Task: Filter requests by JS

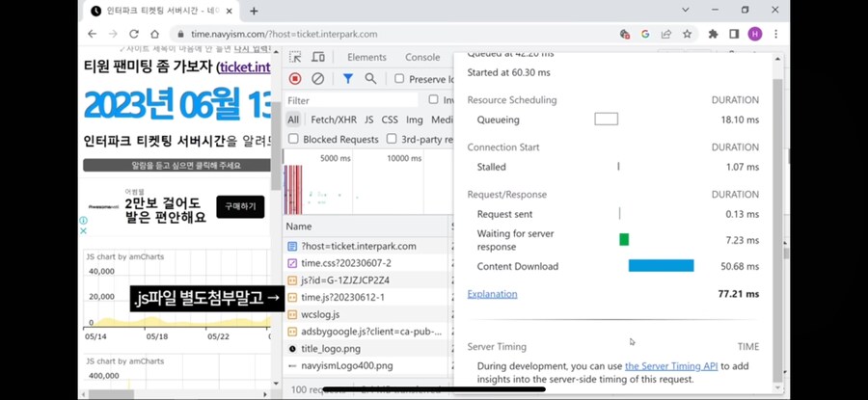Action: [368, 120]
